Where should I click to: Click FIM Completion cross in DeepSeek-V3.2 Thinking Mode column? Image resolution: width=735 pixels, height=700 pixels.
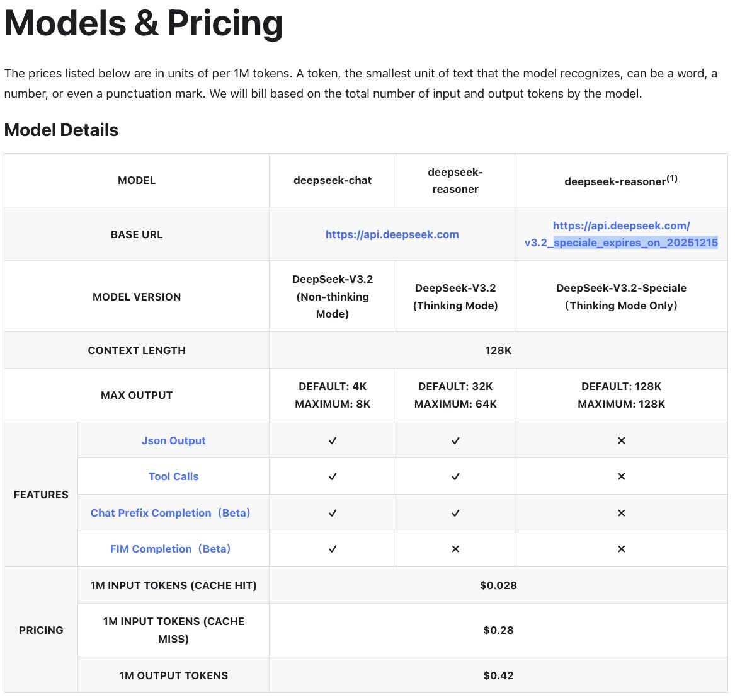pos(455,549)
